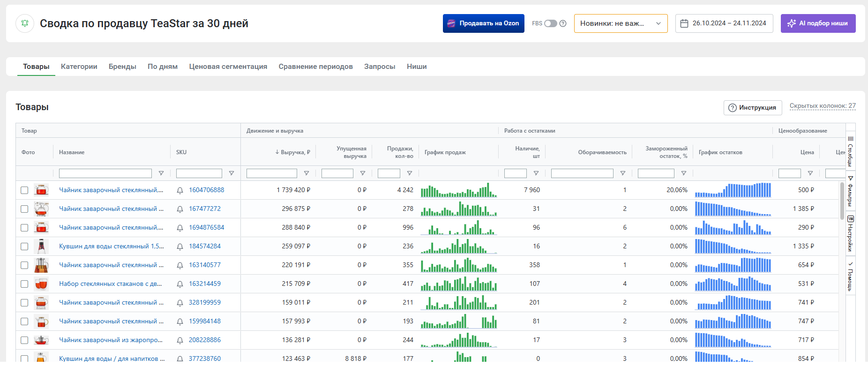The image size is (868, 366).
Task: Open the Выручка column filter funnel icon
Action: tap(307, 173)
